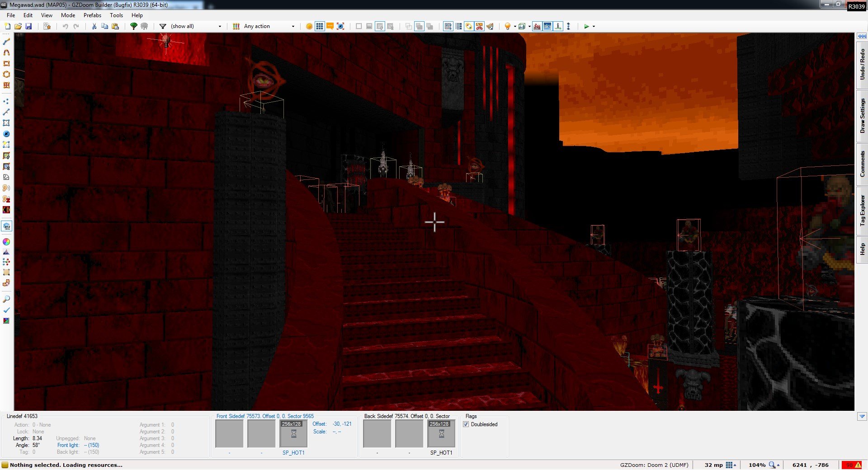Image resolution: width=868 pixels, height=470 pixels.
Task: Open the Edit menu
Action: pos(28,15)
